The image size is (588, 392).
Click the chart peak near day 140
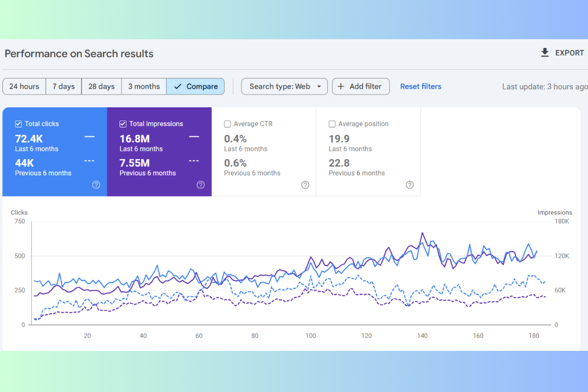(x=422, y=233)
